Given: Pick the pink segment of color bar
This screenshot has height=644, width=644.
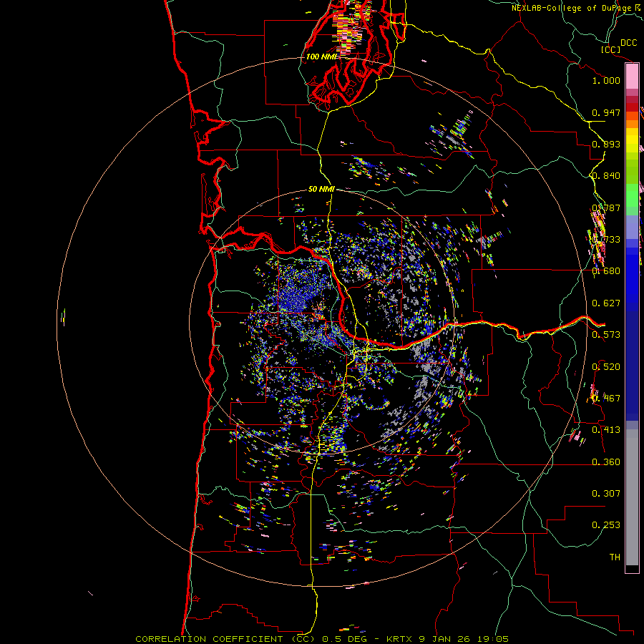Looking at the screenshot, I should pos(632,77).
